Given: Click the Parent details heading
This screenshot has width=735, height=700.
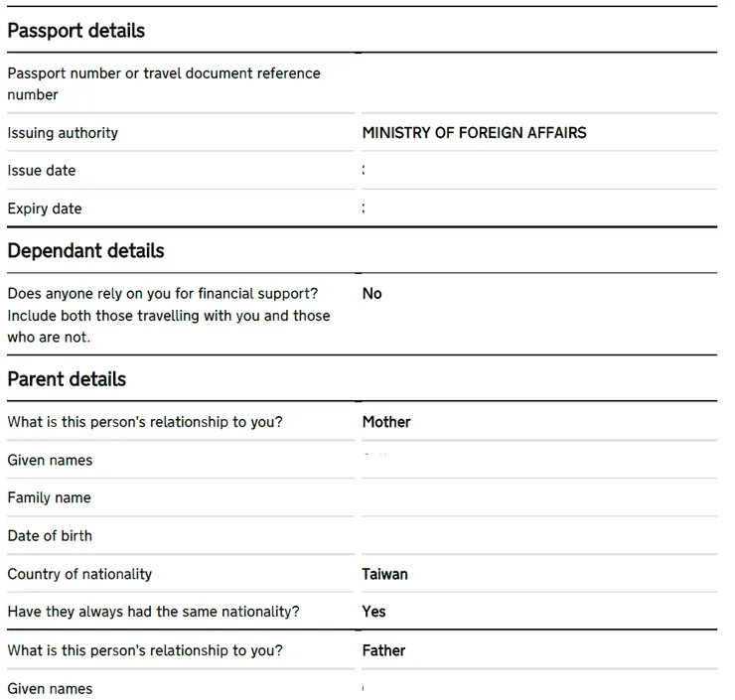Looking at the screenshot, I should 67,379.
